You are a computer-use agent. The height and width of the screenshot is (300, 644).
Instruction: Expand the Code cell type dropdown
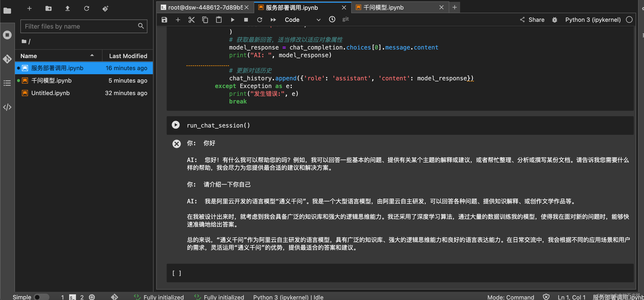[318, 20]
